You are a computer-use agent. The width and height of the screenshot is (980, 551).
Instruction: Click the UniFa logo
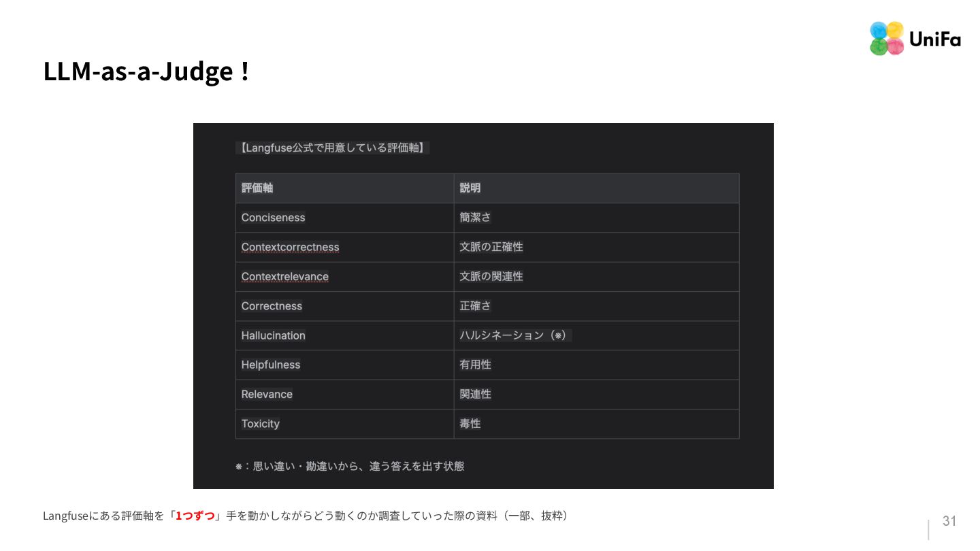click(915, 39)
